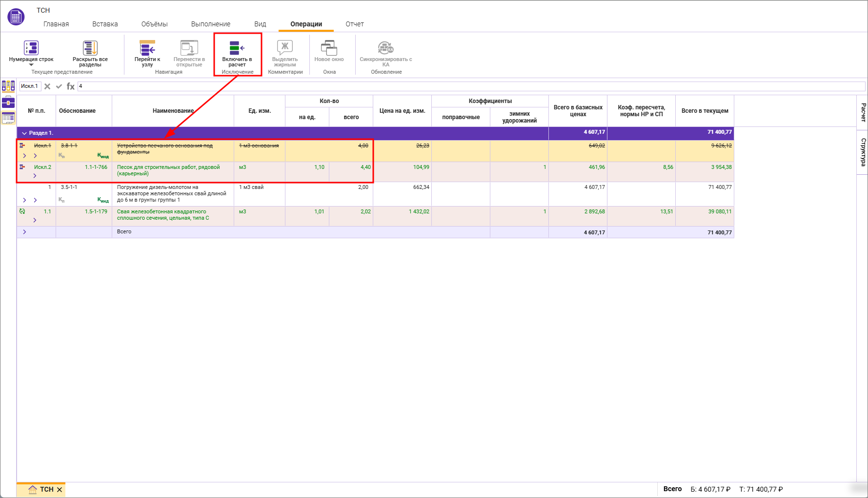Open the briefcase sidebar panel icon

tap(8, 102)
